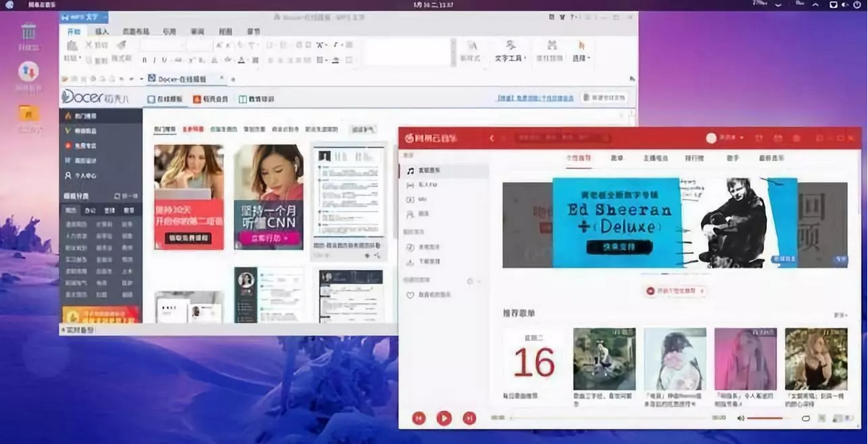This screenshot has width=868, height=444.
Task: Click the 新建空白文档 button in Docer
Action: click(x=605, y=98)
